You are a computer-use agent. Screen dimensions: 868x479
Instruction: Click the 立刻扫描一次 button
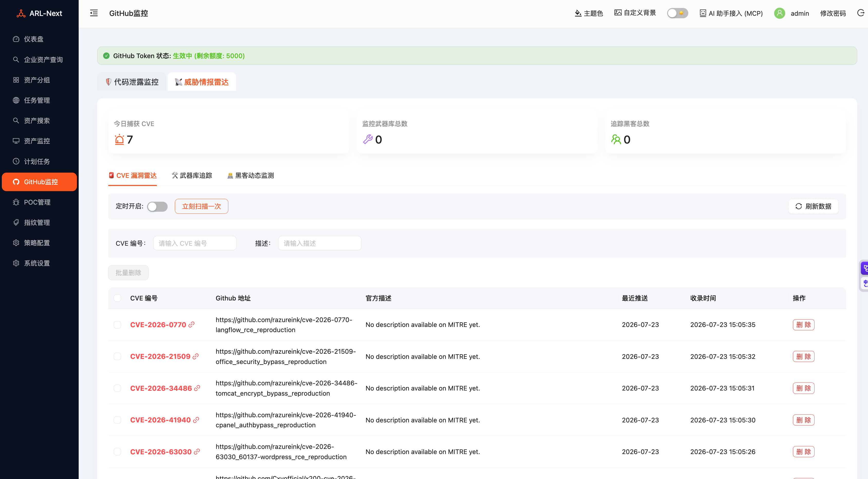click(201, 206)
